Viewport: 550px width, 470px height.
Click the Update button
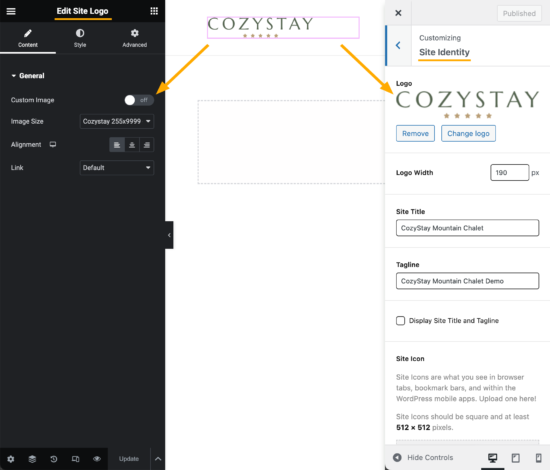pyautogui.click(x=129, y=459)
